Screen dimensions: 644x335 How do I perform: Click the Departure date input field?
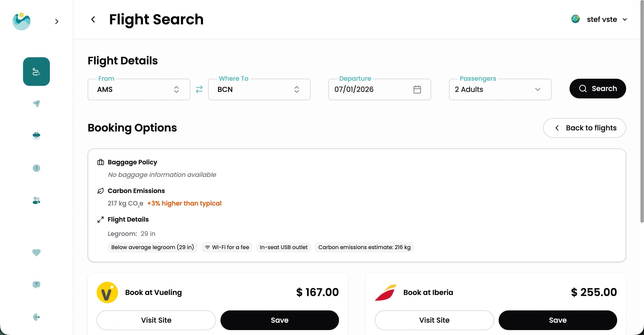pyautogui.click(x=370, y=89)
